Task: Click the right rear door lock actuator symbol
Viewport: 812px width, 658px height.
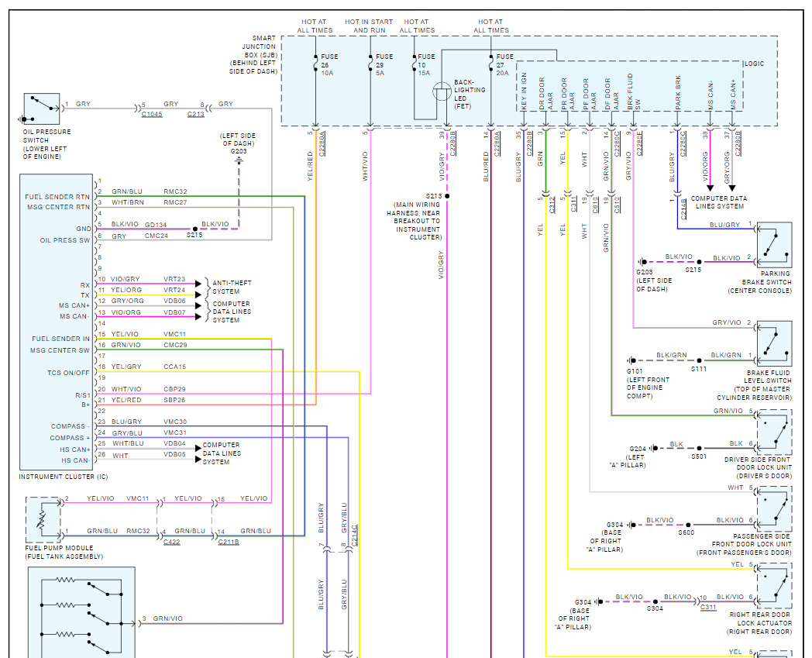Action: tap(774, 585)
